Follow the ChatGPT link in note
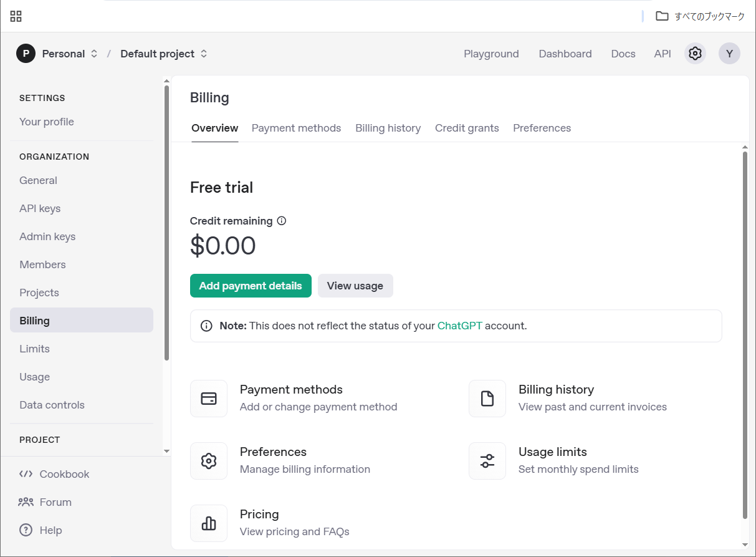Screen dimensions: 756x557 coord(459,326)
